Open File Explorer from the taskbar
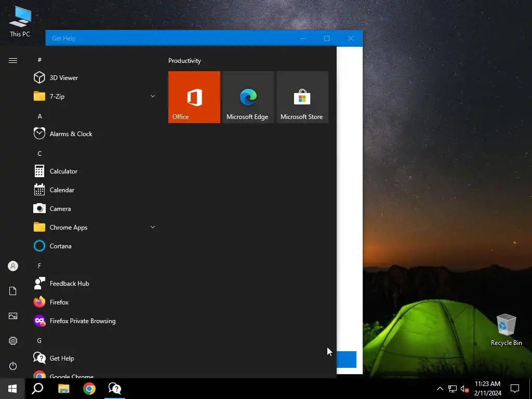 click(x=63, y=389)
